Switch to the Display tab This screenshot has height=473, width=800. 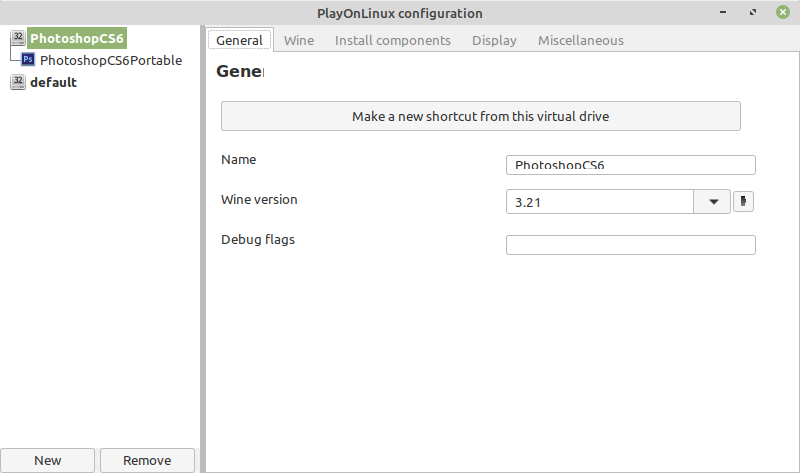(494, 40)
